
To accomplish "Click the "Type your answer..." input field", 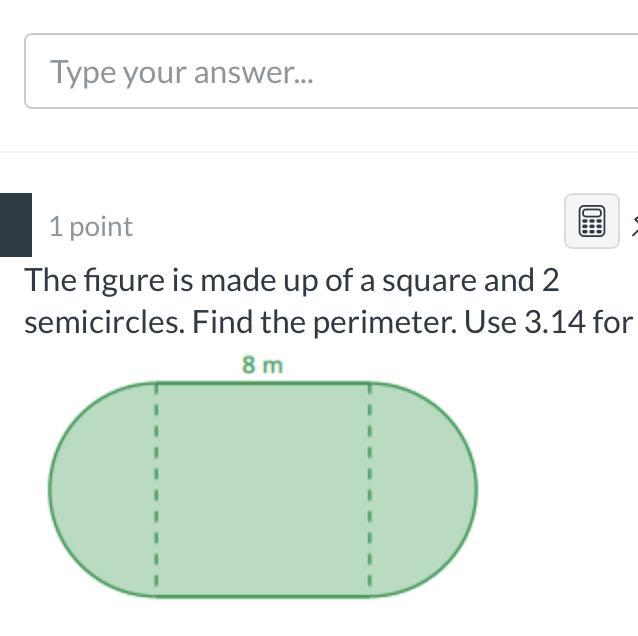I will pyautogui.click(x=330, y=72).
